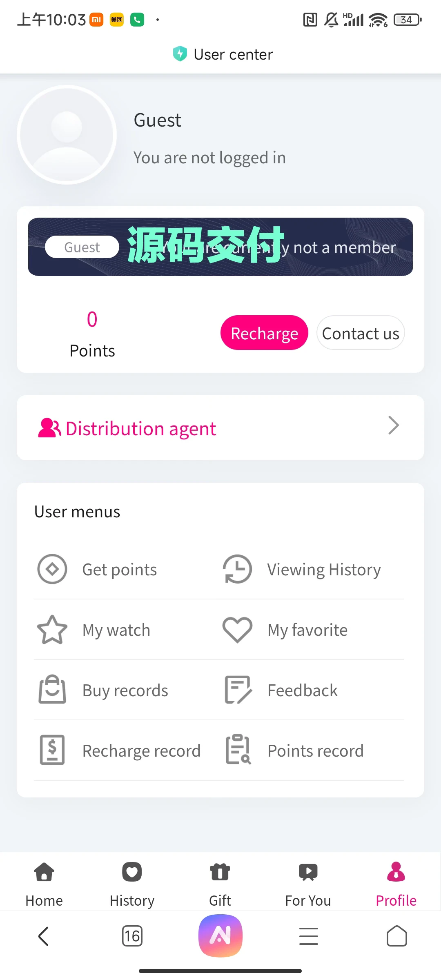Image resolution: width=441 pixels, height=980 pixels.
Task: Tap the Viewing History clock icon
Action: (x=237, y=569)
